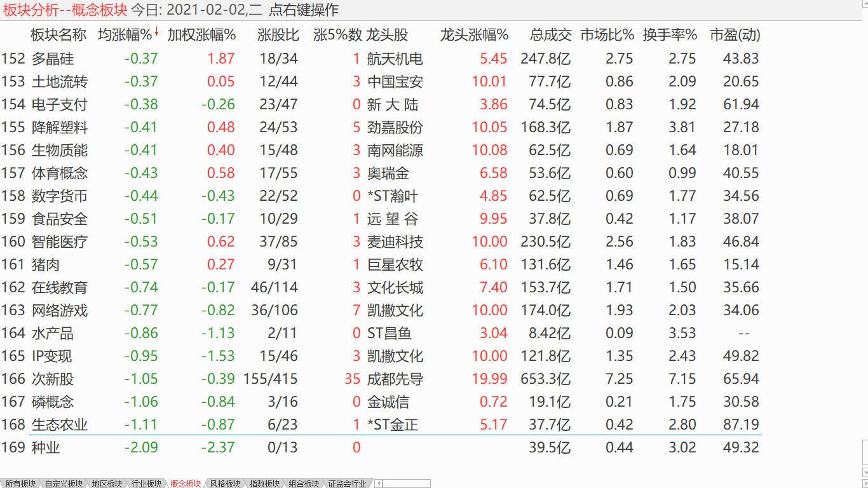Viewport: 868px width, 488px height.
Task: Select the 生物质能 sector name
Action: click(x=60, y=150)
